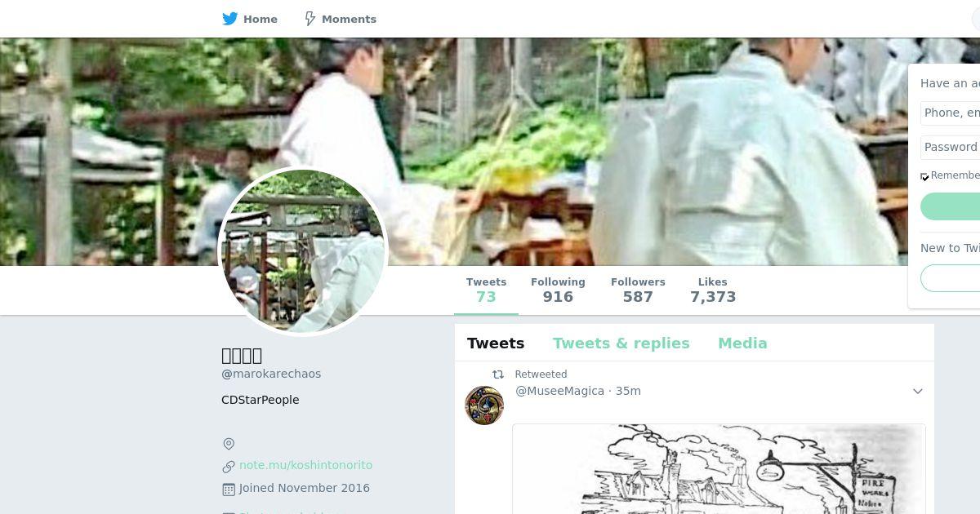The height and width of the screenshot is (514, 980).
Task: View the Followers 587 list
Action: click(638, 290)
